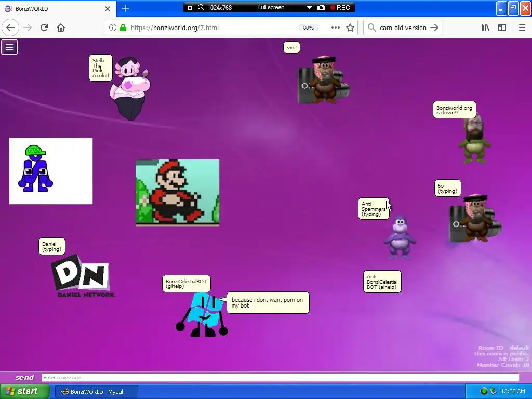Click the 'Bonziworld.org is down!?' bubble
The height and width of the screenshot is (399, 532).
[454, 110]
